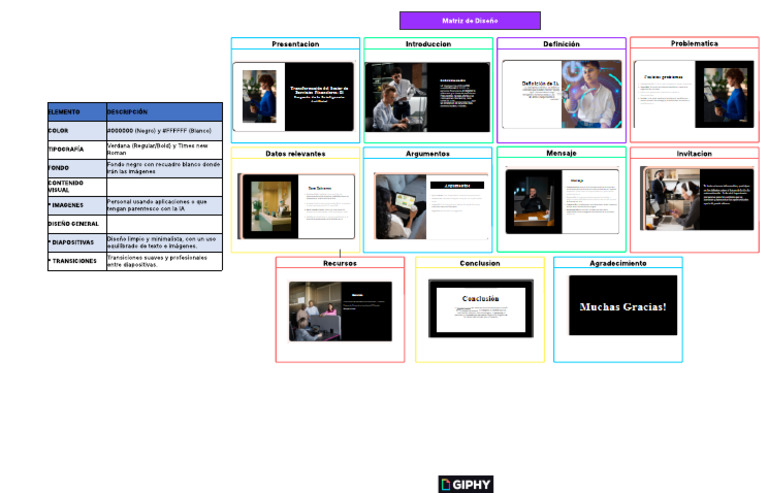The height and width of the screenshot is (493, 768).
Task: Select the Invitacion frame title
Action: coord(695,153)
